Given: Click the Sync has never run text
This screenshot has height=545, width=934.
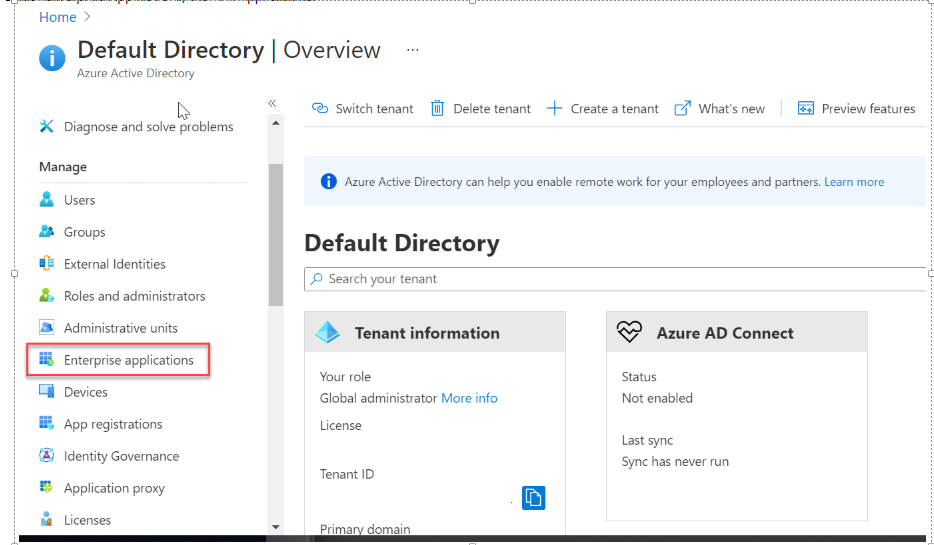Looking at the screenshot, I should coord(675,462).
